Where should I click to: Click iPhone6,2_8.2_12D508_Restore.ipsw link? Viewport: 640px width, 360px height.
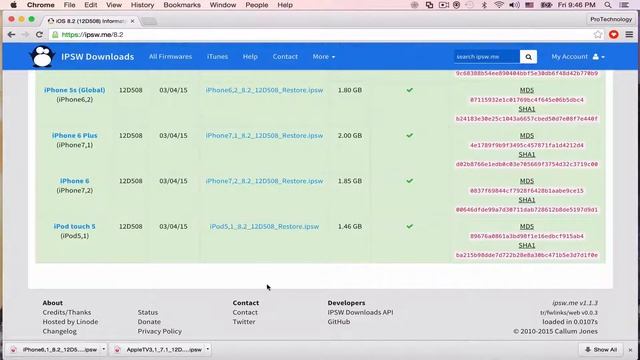pyautogui.click(x=264, y=90)
